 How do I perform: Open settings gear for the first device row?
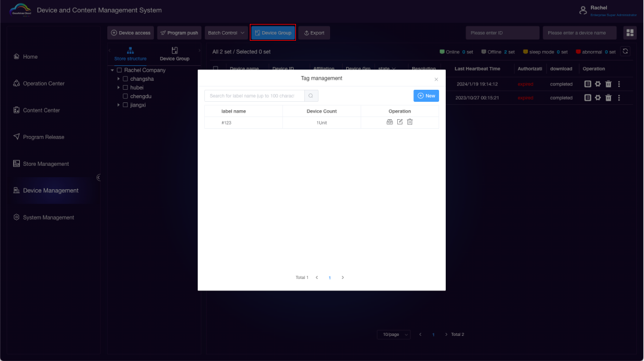point(598,84)
